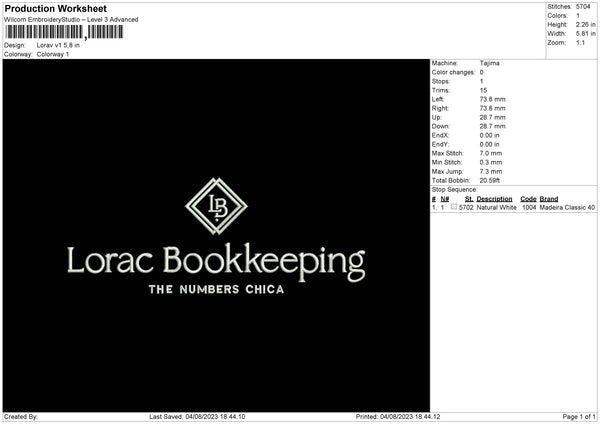Click the "EndY:" label

pyautogui.click(x=440, y=144)
